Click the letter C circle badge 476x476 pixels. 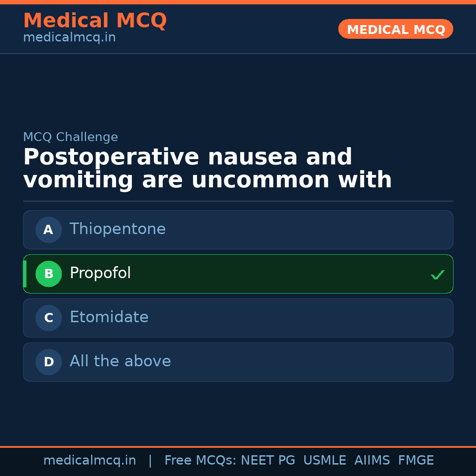coord(48,318)
